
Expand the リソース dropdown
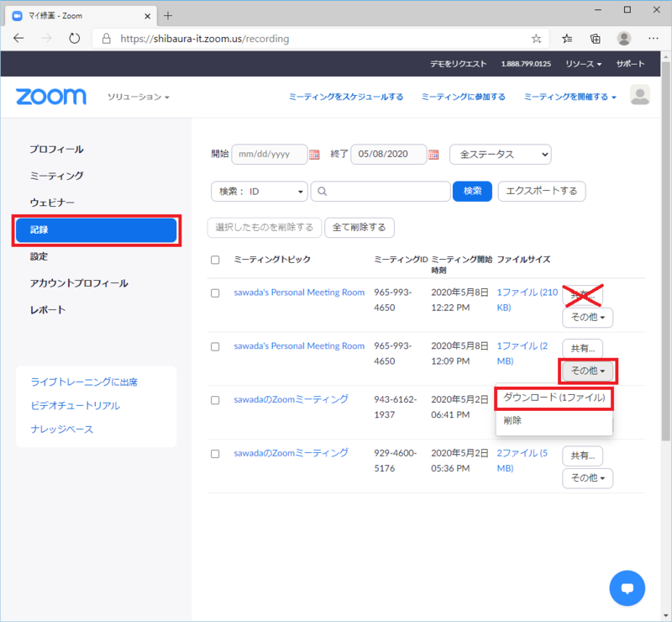[583, 64]
